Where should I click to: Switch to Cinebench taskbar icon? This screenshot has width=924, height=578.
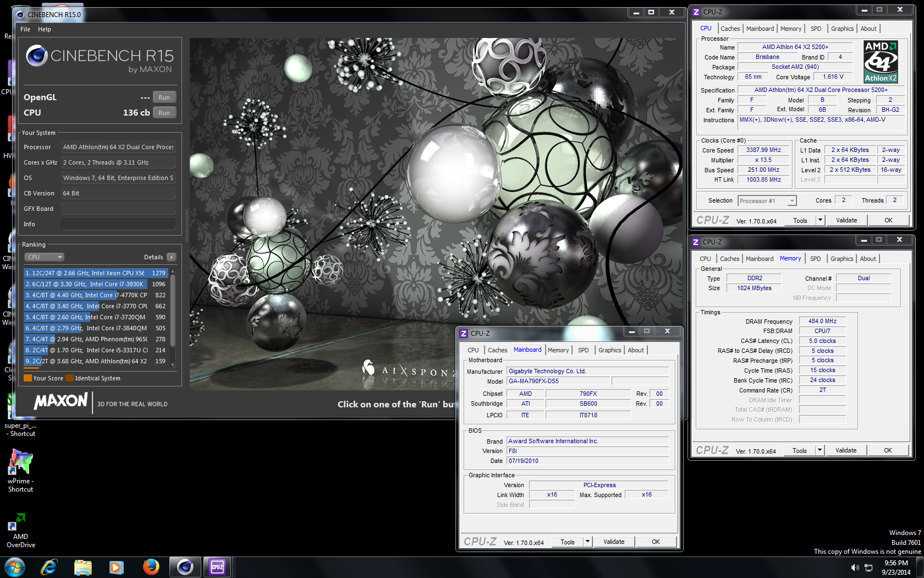(x=185, y=567)
